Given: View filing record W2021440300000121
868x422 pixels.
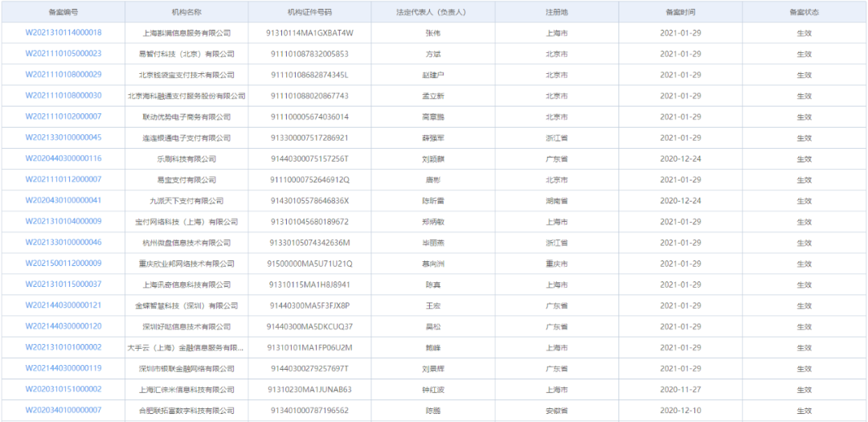Looking at the screenshot, I should (63, 305).
